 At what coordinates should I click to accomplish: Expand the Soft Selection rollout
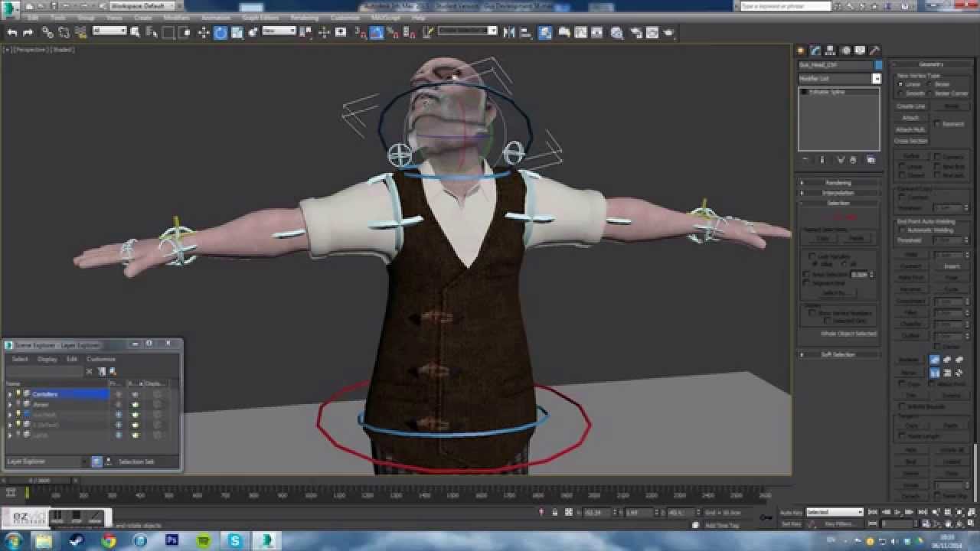(x=838, y=354)
